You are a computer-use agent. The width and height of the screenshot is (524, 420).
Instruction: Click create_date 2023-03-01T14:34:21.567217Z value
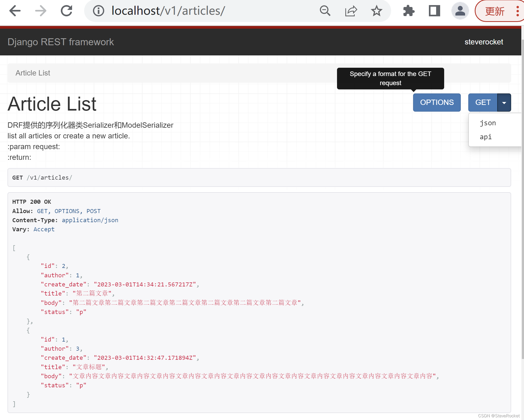(145, 284)
